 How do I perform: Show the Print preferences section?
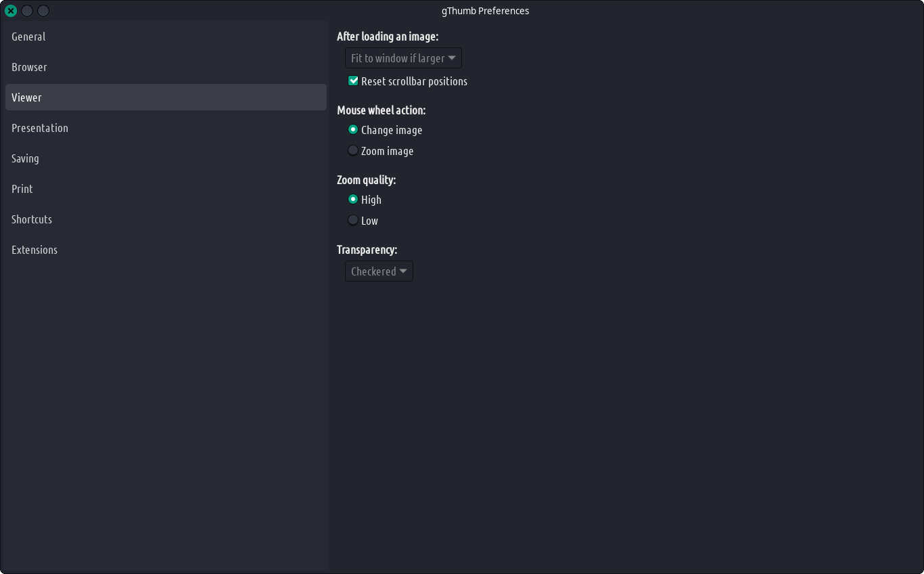point(166,189)
